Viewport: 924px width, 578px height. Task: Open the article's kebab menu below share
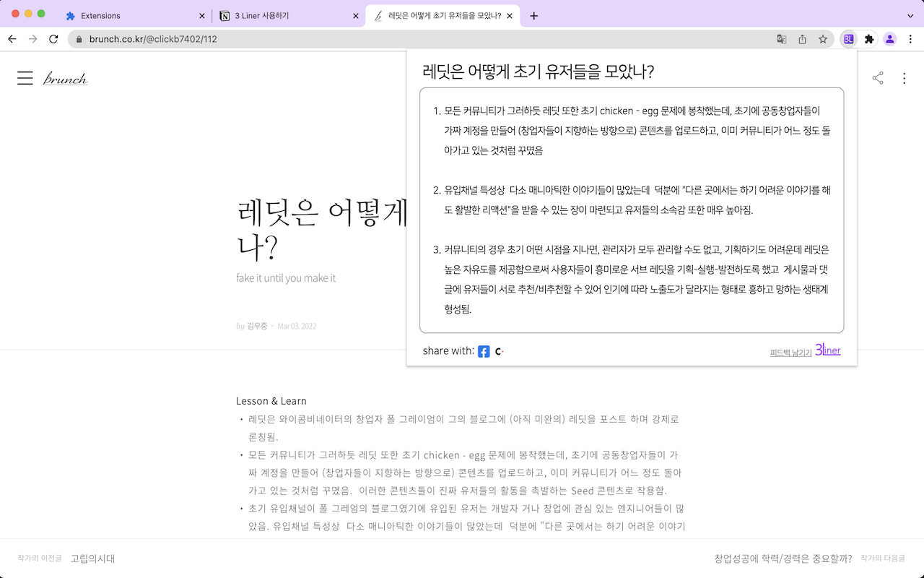coord(905,78)
